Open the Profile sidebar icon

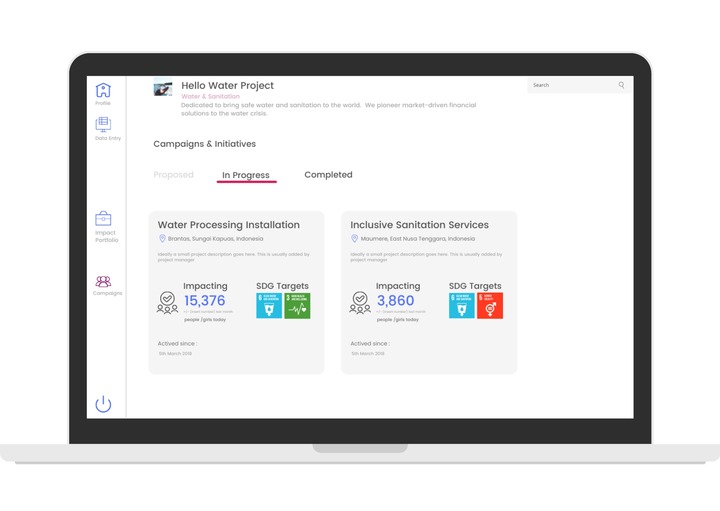coord(103,90)
